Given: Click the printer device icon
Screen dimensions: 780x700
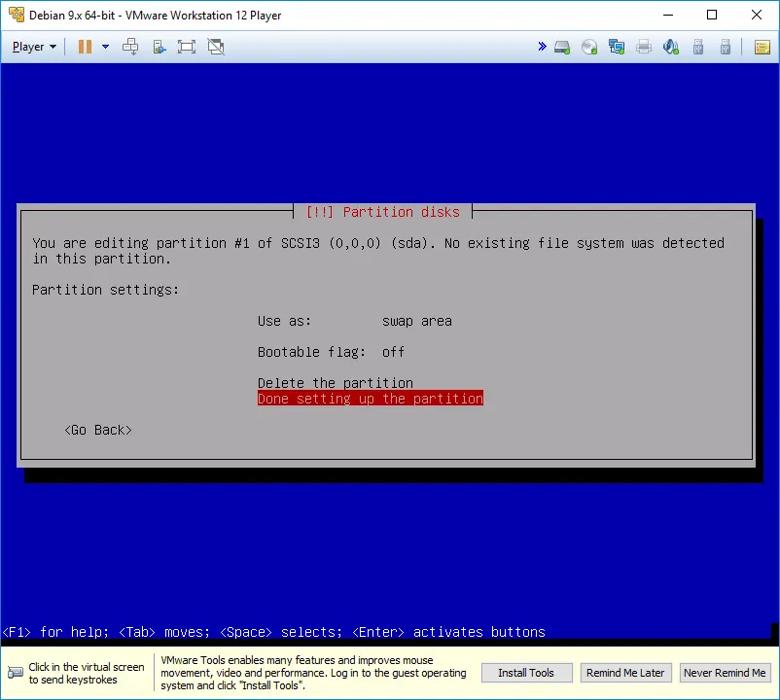Looking at the screenshot, I should [x=643, y=47].
